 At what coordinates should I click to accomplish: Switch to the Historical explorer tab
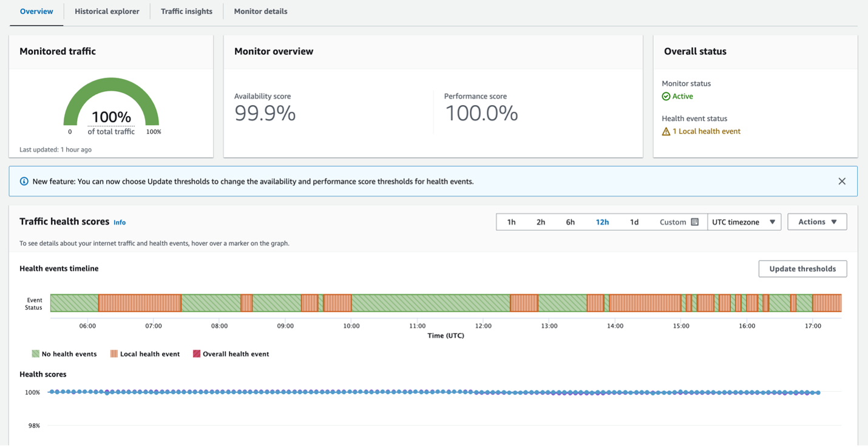point(107,11)
